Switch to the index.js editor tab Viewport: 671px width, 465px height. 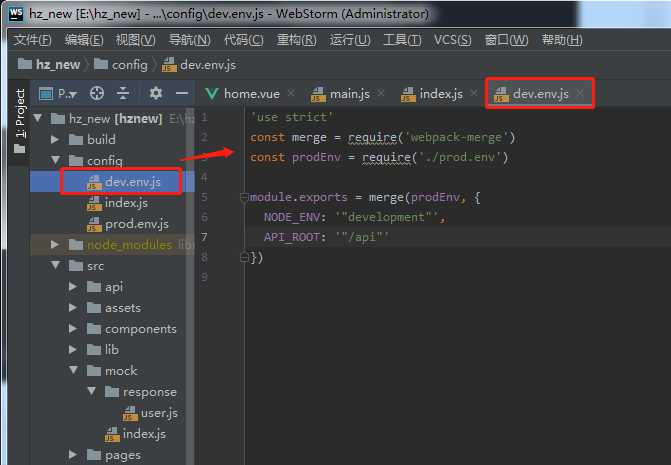click(x=432, y=94)
